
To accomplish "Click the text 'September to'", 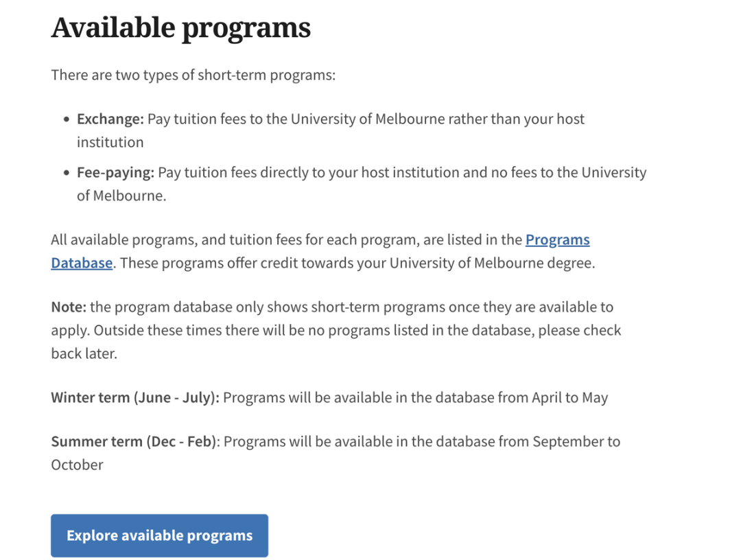I will tap(576, 441).
